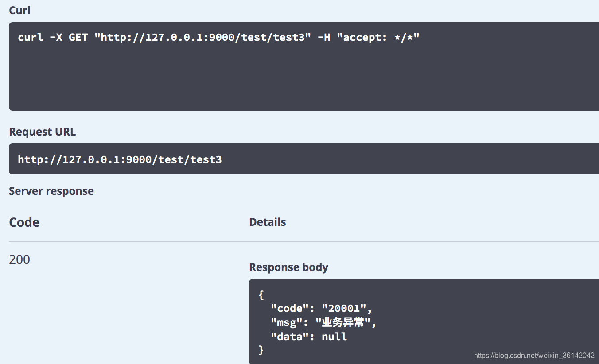Click the Response body label
Image resolution: width=599 pixels, height=364 pixels.
click(x=289, y=267)
